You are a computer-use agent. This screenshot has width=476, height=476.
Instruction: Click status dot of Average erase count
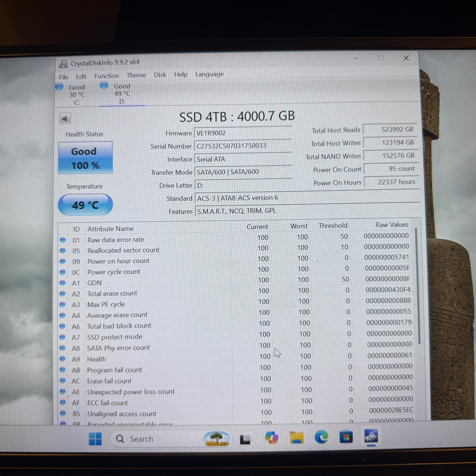[63, 315]
